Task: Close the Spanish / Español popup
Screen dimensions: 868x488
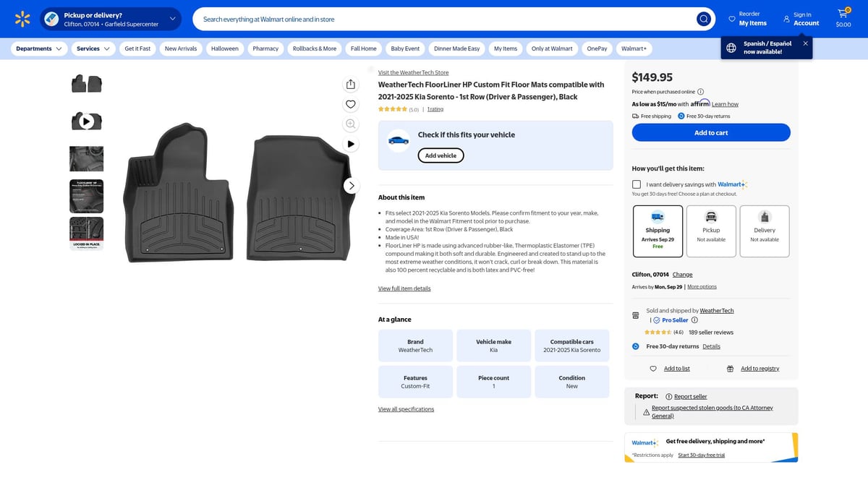Action: pos(805,43)
